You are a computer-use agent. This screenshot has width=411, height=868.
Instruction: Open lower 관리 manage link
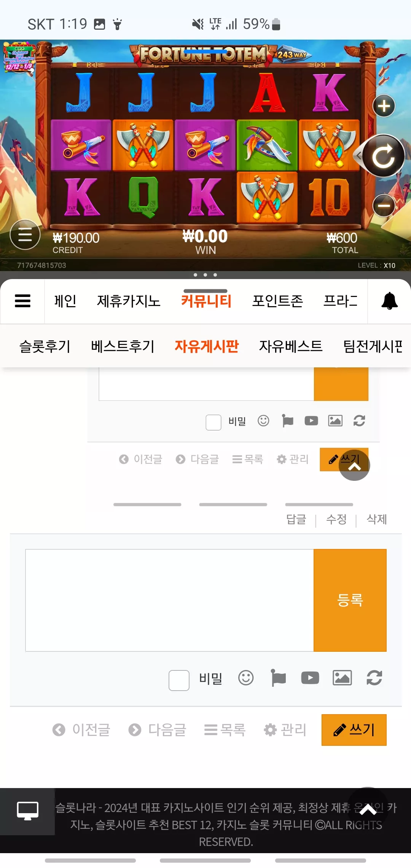click(285, 730)
